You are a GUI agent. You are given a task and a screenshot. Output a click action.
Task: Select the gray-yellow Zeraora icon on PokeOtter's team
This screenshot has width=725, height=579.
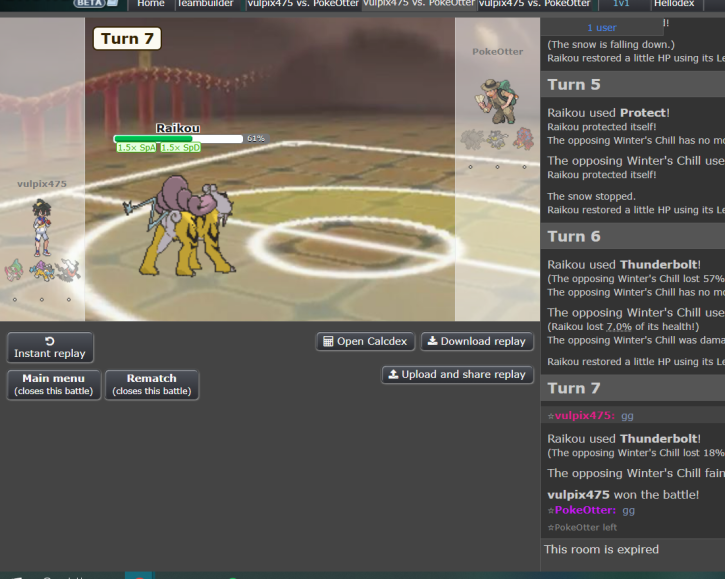(498, 139)
